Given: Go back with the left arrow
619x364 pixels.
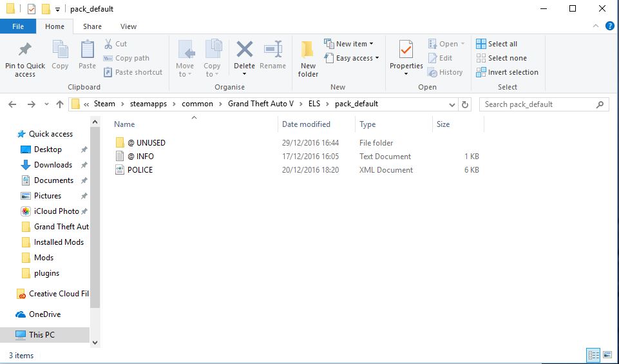Looking at the screenshot, I should [x=12, y=104].
